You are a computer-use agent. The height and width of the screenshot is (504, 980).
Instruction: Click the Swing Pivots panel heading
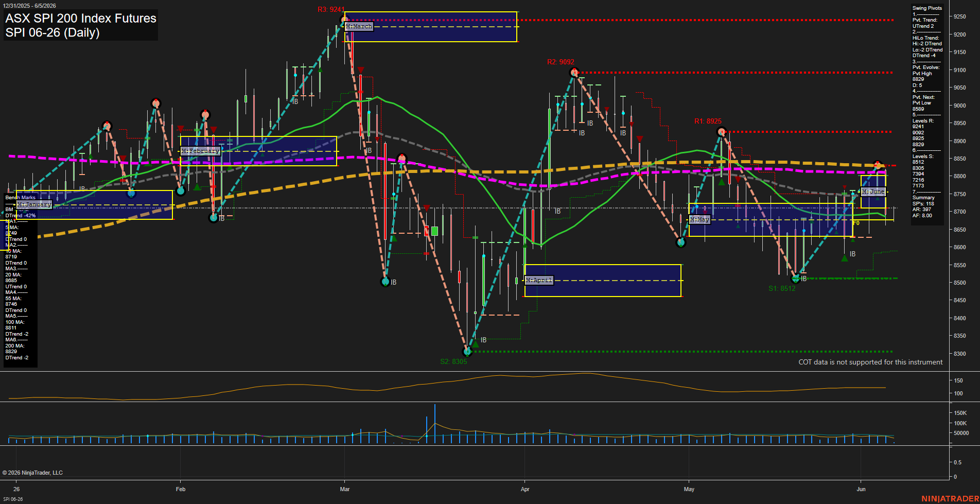pyautogui.click(x=927, y=8)
